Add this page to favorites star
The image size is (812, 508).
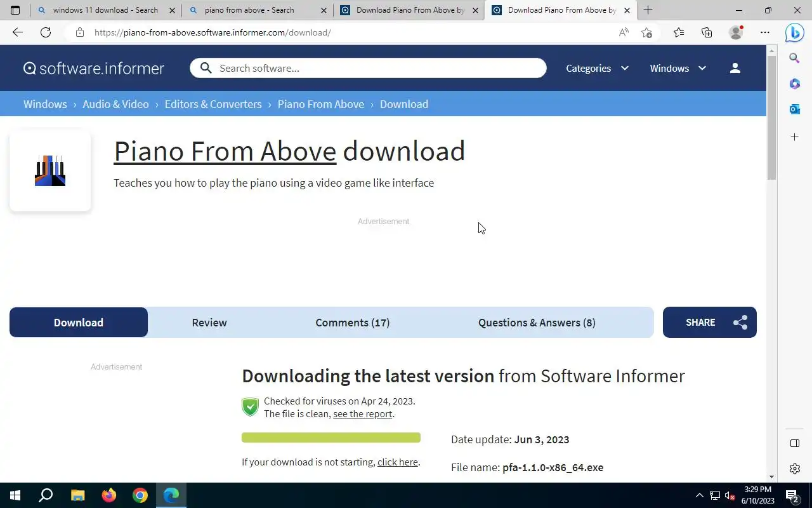pyautogui.click(x=646, y=32)
